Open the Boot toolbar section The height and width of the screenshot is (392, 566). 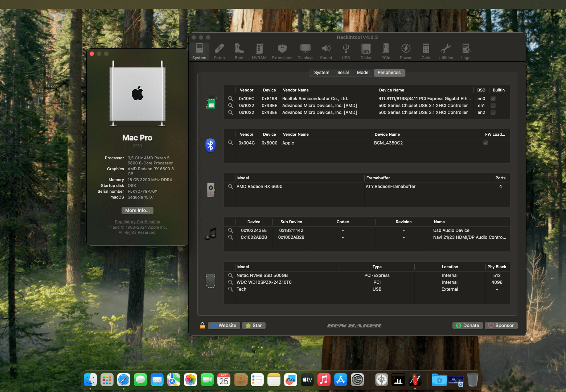pos(239,52)
